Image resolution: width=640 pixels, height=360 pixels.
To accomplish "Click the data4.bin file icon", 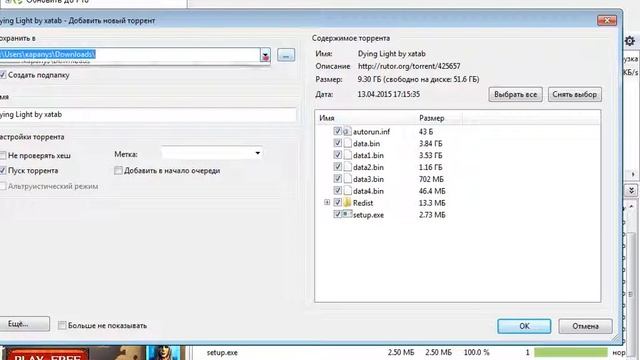I will (347, 191).
